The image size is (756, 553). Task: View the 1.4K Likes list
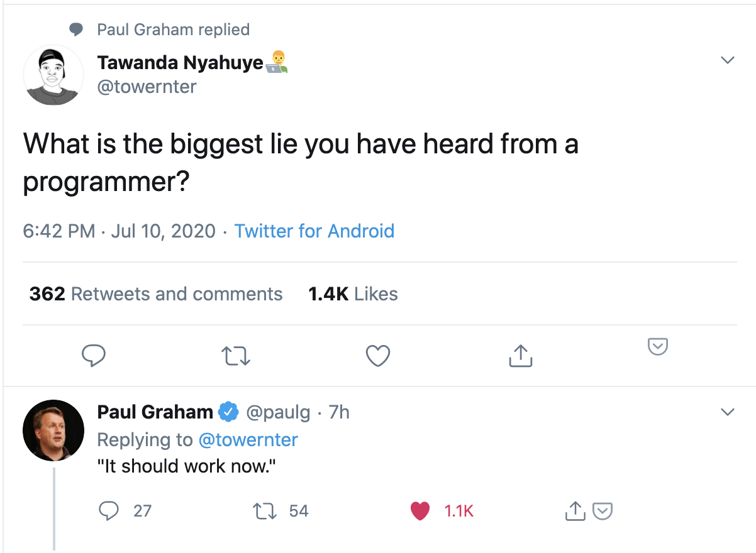[353, 294]
